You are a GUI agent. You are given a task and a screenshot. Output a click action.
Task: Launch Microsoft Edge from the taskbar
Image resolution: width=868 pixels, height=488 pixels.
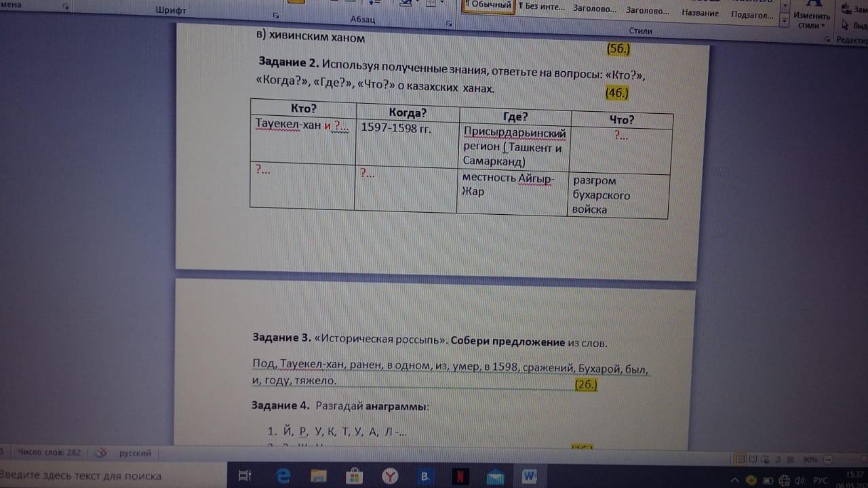click(x=281, y=476)
